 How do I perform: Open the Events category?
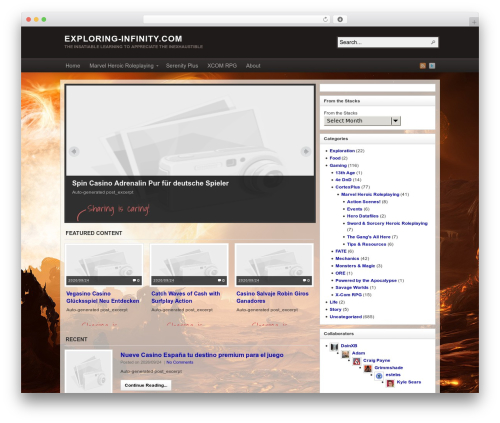click(354, 209)
